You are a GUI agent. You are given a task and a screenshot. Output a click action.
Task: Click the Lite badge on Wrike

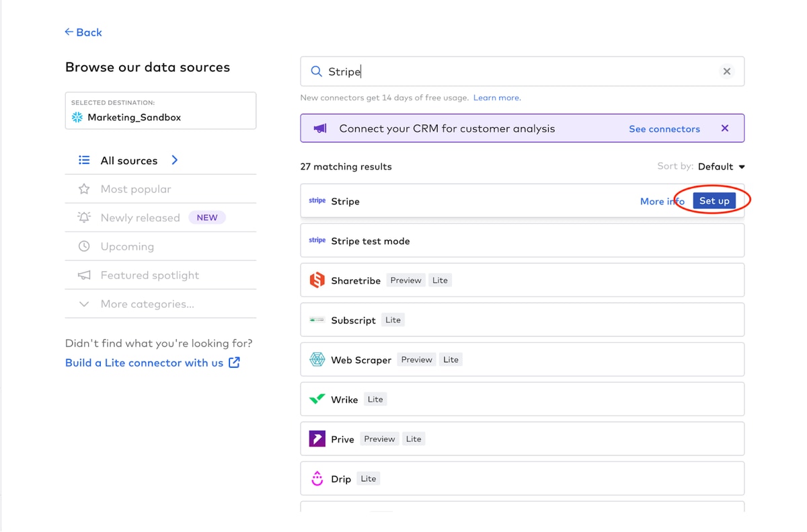coord(375,400)
